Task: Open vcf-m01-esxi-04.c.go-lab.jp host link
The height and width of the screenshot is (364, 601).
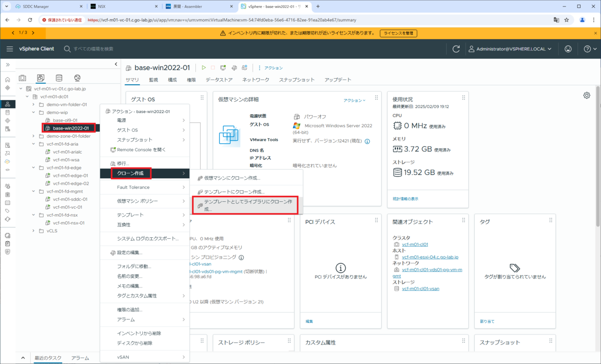Action: coord(430,257)
